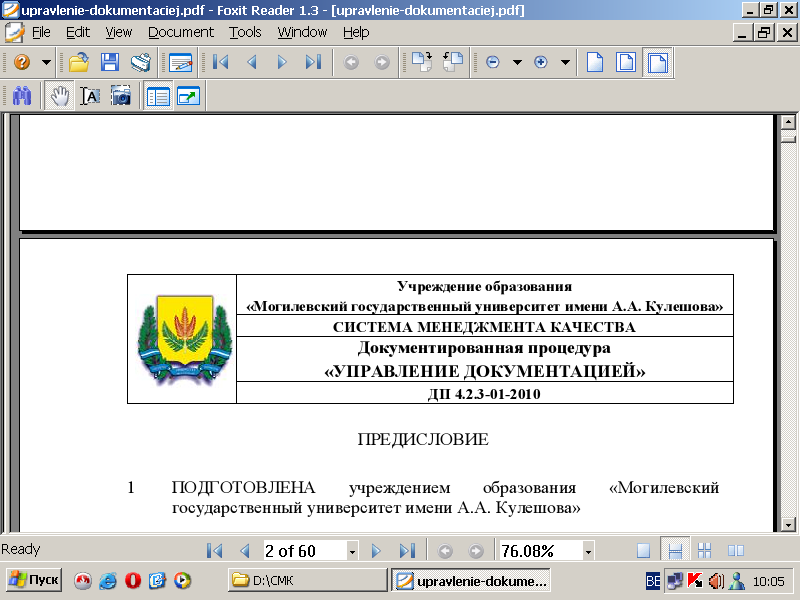Click the Open file icon in toolbar
The width and height of the screenshot is (800, 600).
click(x=80, y=62)
